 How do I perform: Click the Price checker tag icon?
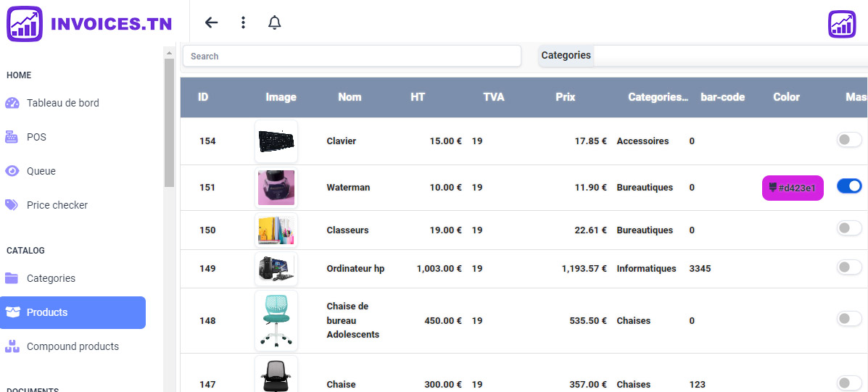[12, 205]
